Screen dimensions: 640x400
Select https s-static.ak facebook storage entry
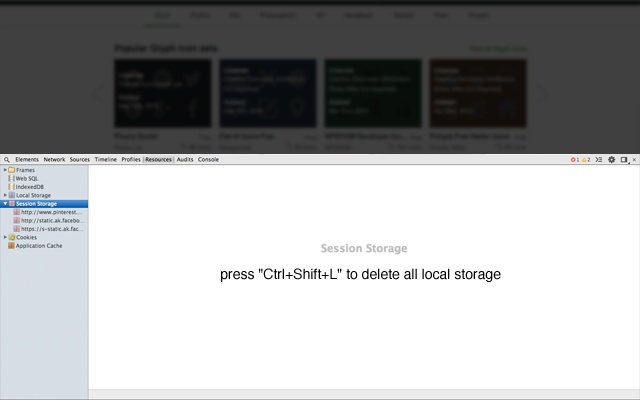(48, 229)
